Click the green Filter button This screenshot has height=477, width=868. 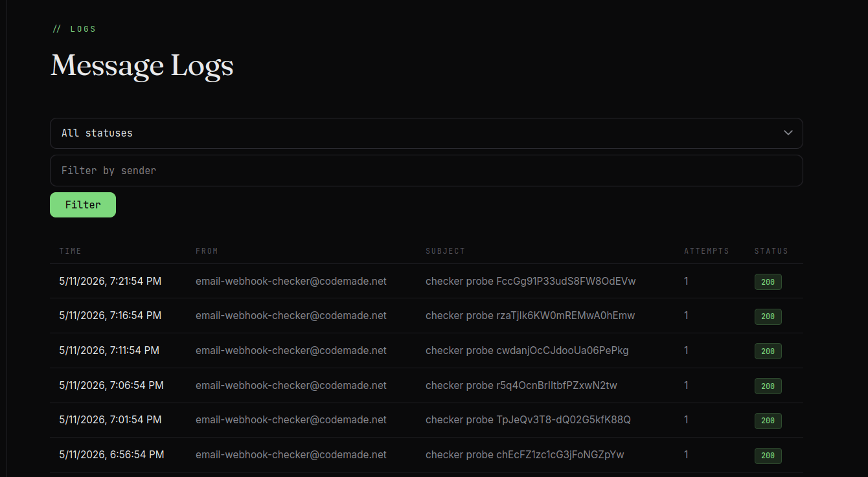(x=83, y=205)
